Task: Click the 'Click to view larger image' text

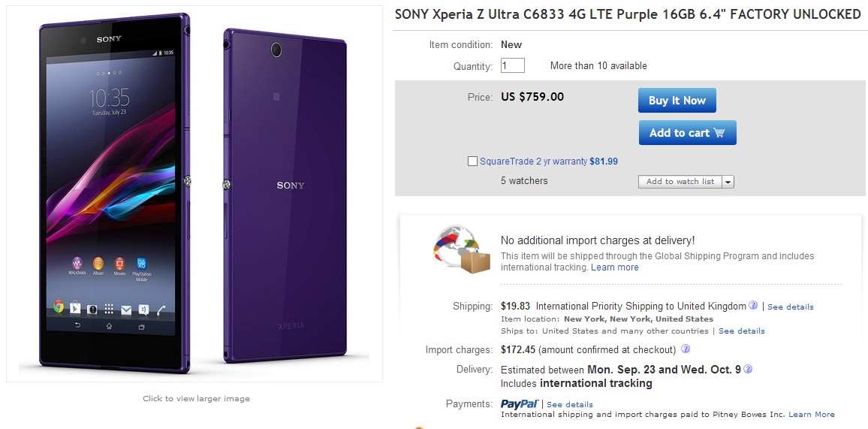Action: [x=196, y=398]
